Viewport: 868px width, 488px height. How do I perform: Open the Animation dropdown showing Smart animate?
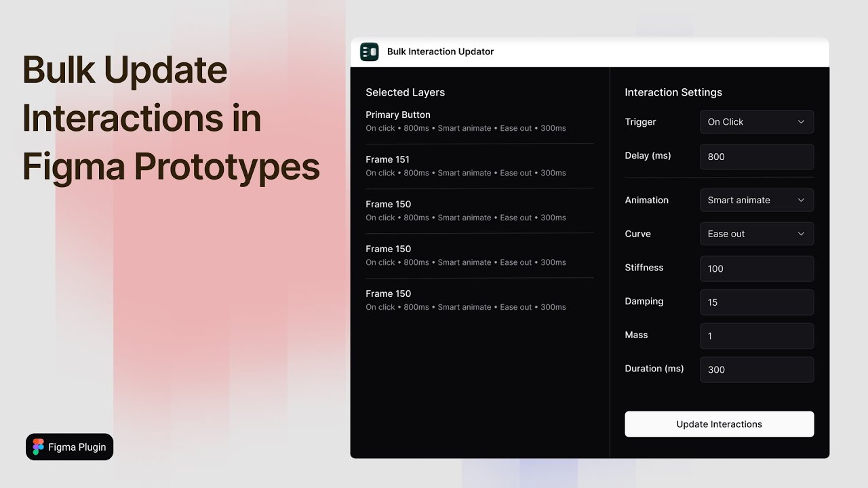[757, 200]
